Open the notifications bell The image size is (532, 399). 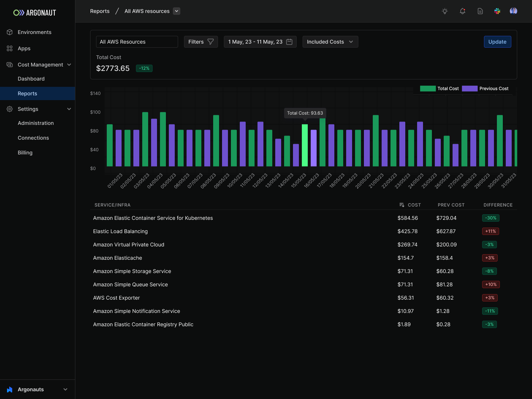pos(462,11)
